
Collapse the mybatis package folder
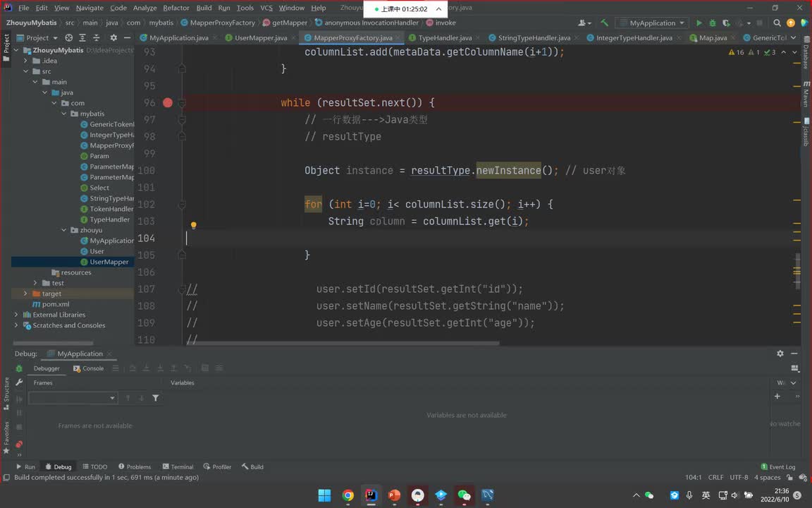pyautogui.click(x=64, y=114)
